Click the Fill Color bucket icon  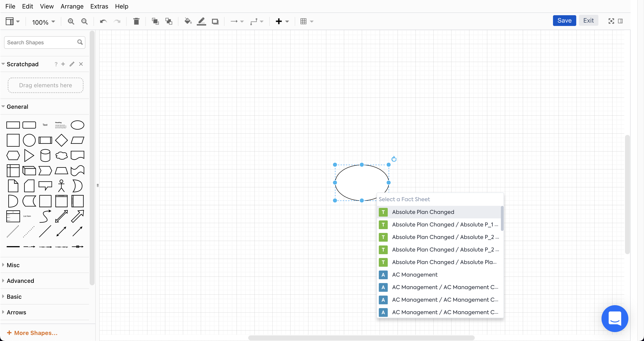(x=188, y=21)
